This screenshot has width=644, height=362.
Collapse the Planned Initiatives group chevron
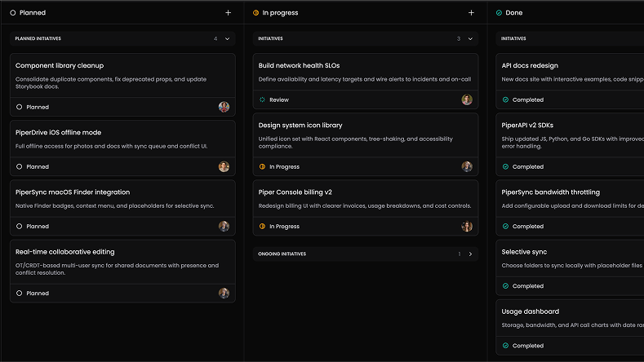click(228, 38)
